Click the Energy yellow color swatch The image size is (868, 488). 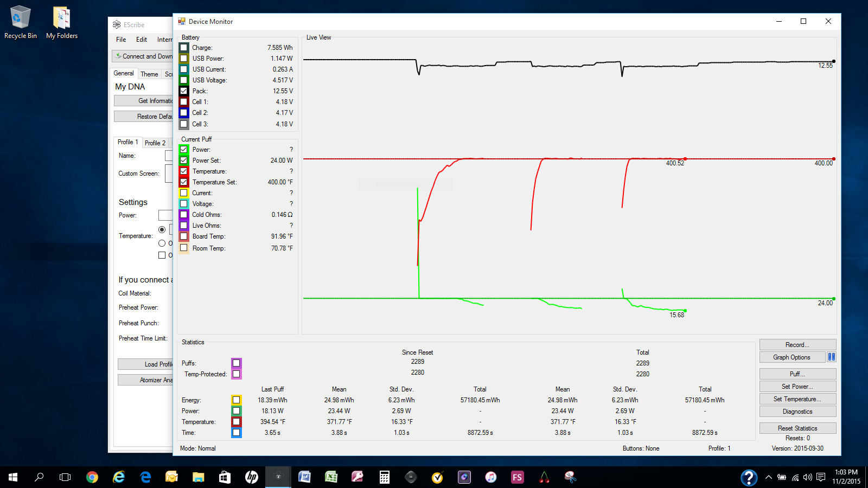click(237, 400)
